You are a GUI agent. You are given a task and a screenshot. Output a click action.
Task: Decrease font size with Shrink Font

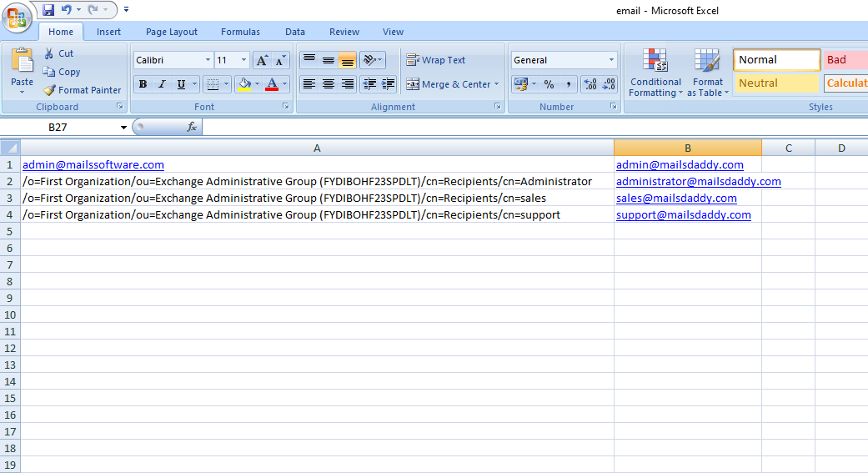pyautogui.click(x=281, y=60)
